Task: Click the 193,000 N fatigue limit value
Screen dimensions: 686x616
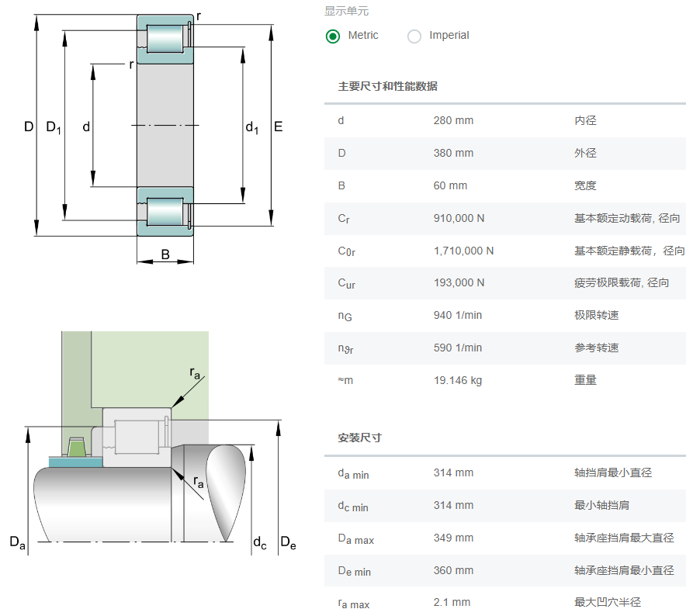Action: tap(459, 282)
